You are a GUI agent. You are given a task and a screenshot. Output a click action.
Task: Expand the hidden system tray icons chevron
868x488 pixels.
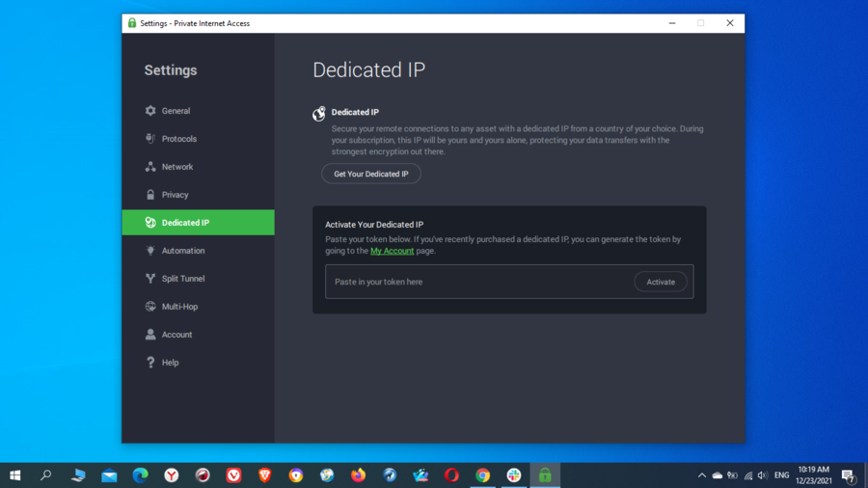pyautogui.click(x=702, y=475)
